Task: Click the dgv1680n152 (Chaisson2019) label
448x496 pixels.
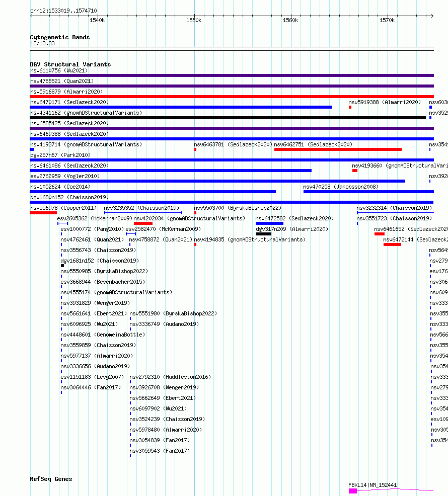Action: [69, 197]
